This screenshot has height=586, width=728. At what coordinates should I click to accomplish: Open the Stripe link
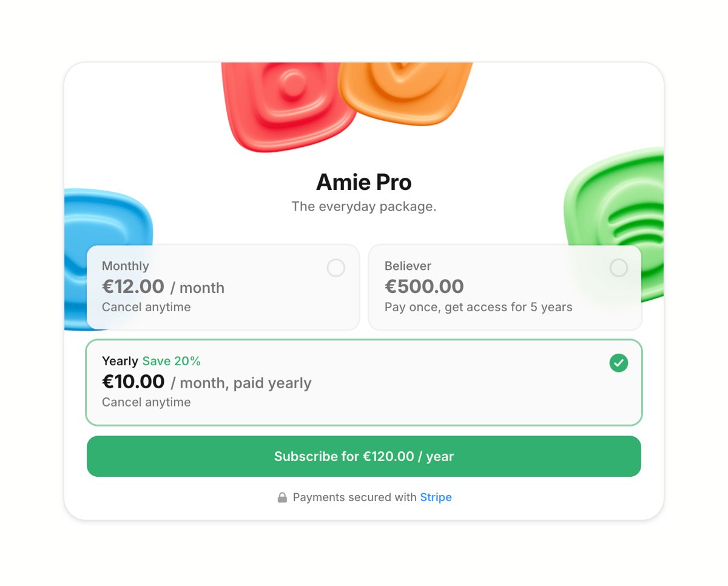(x=436, y=497)
